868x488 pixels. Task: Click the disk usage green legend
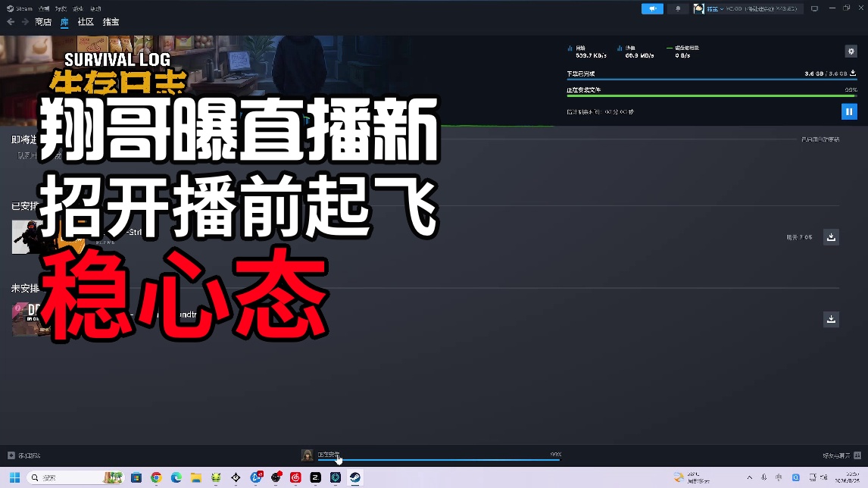[682, 52]
